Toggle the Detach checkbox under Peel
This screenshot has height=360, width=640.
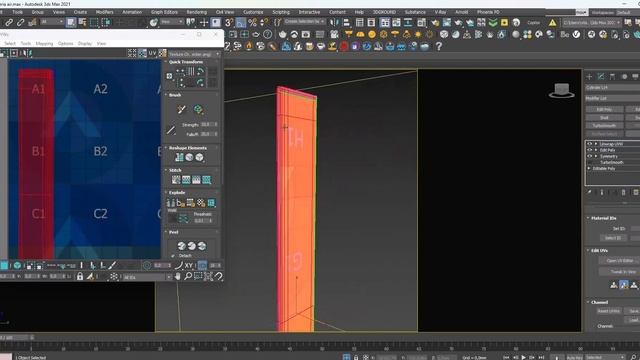173,256
